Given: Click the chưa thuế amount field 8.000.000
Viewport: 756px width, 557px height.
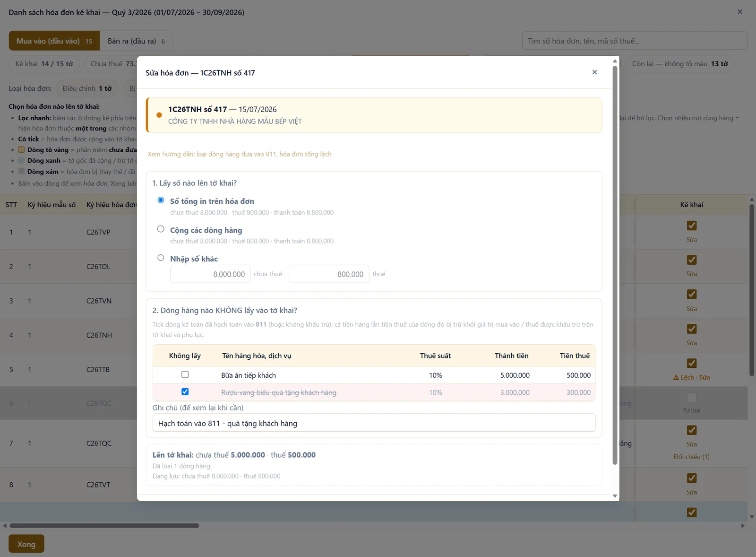Looking at the screenshot, I should point(210,274).
